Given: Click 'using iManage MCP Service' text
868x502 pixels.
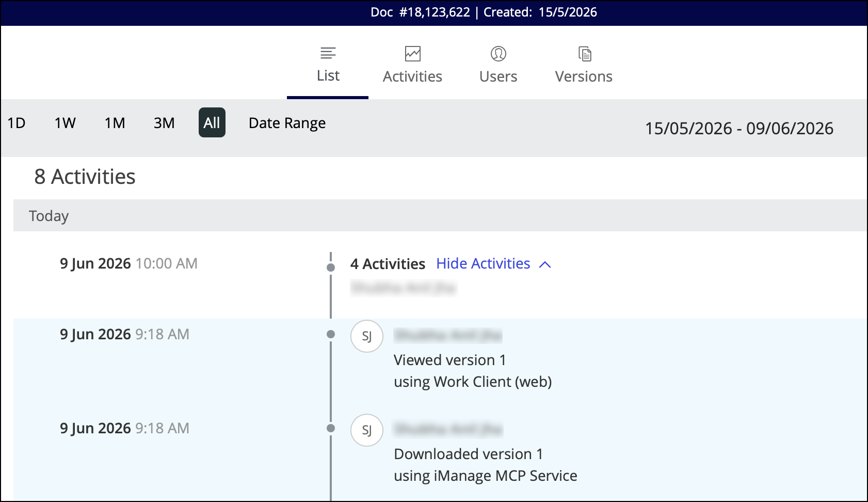Looking at the screenshot, I should pos(486,476).
